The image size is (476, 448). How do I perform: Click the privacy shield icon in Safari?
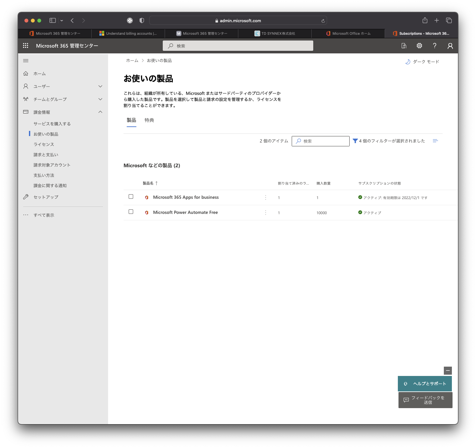click(142, 21)
